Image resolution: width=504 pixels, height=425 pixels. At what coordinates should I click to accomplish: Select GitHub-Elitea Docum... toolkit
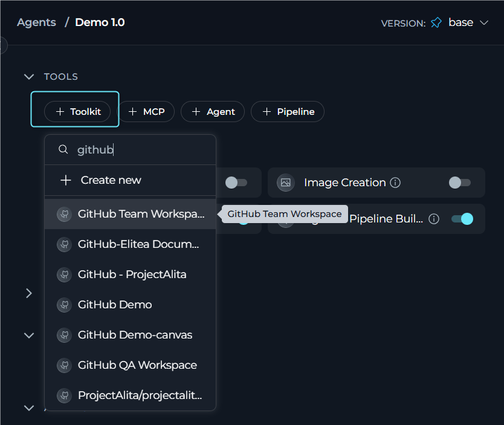(130, 244)
